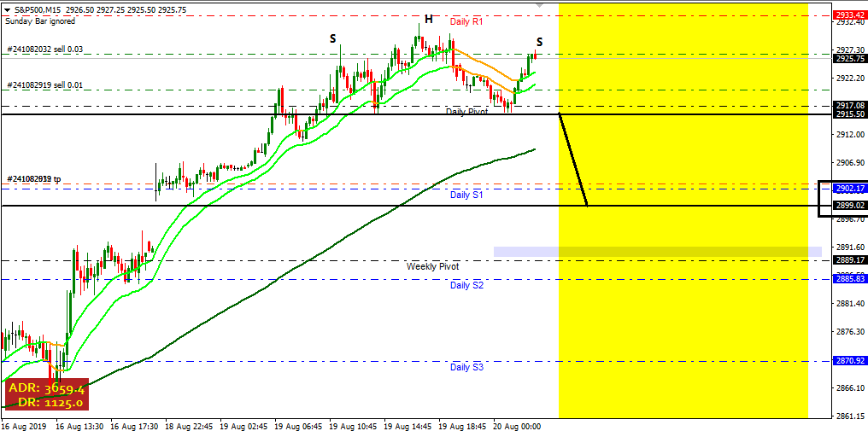The image size is (868, 431).
Task: Click the blue 2902.17 price tag
Action: pyautogui.click(x=850, y=189)
